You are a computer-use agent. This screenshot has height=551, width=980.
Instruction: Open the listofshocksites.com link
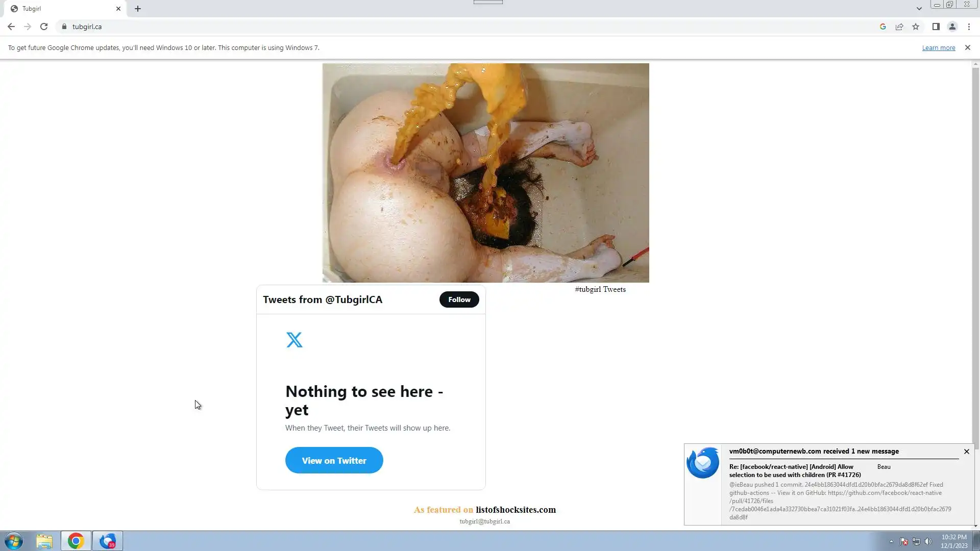pyautogui.click(x=516, y=510)
